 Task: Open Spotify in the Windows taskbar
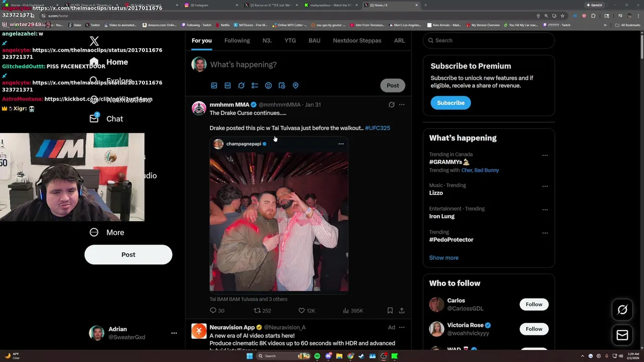click(x=317, y=356)
